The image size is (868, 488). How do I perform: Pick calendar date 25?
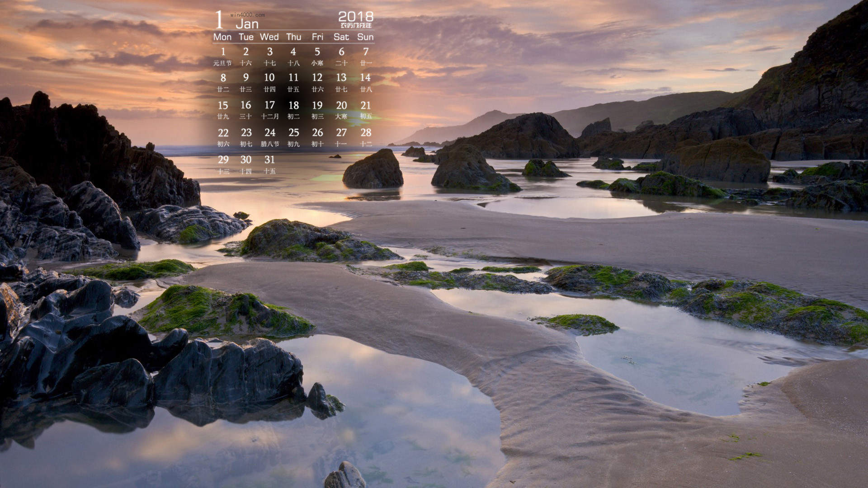click(293, 133)
